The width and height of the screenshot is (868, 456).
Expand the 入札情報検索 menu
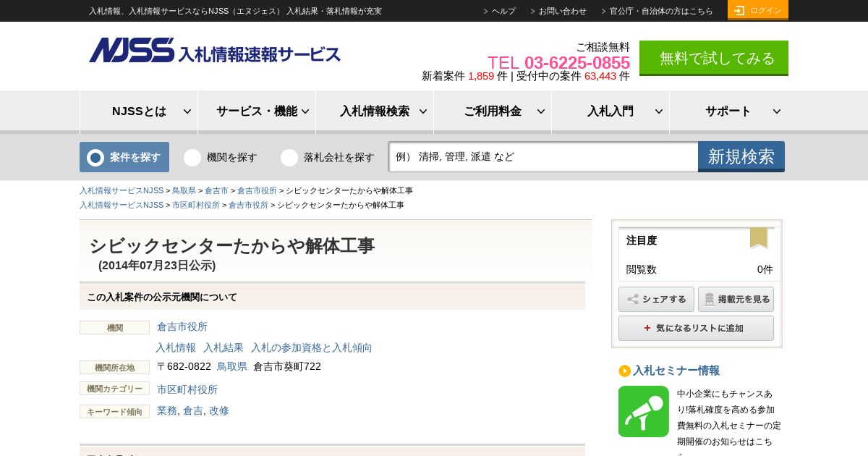coord(375,111)
